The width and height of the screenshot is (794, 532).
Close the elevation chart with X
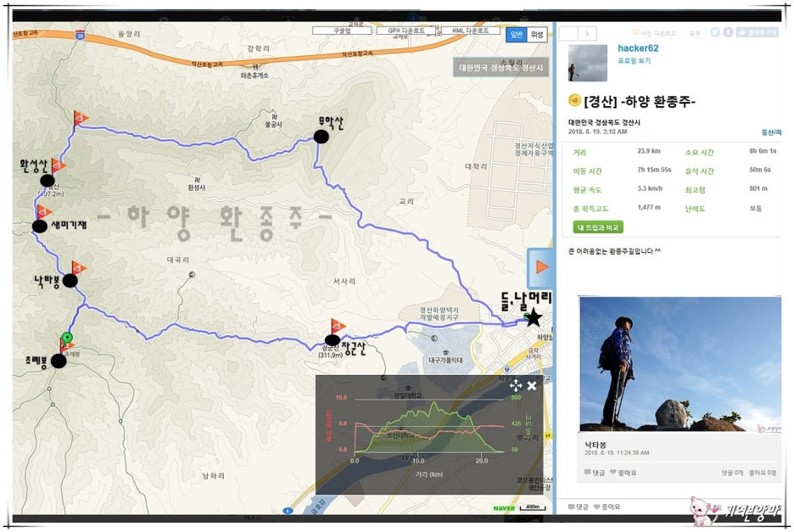tap(532, 386)
